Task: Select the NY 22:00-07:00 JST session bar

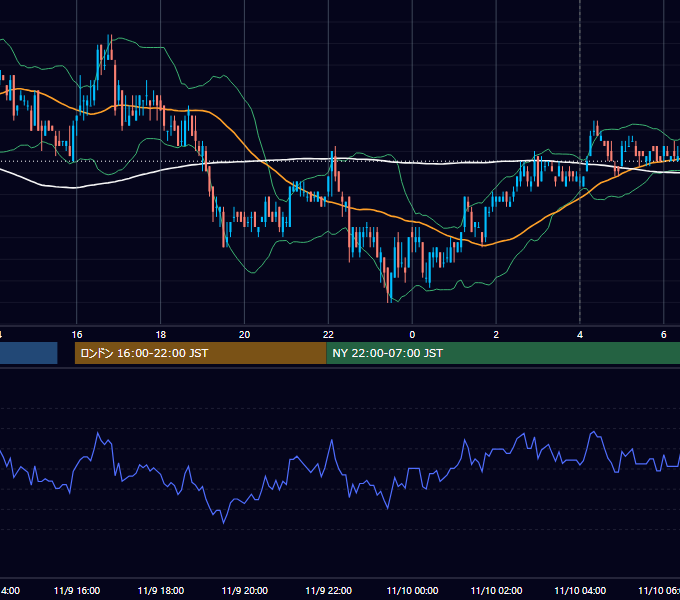Action: (x=503, y=353)
